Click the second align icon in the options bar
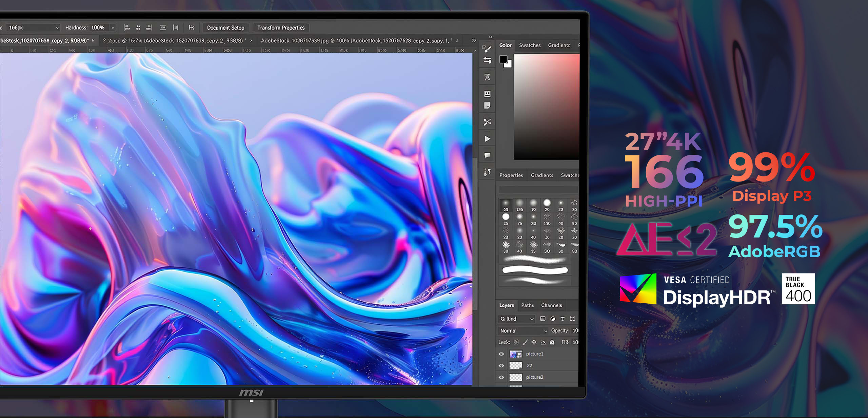 [x=138, y=27]
